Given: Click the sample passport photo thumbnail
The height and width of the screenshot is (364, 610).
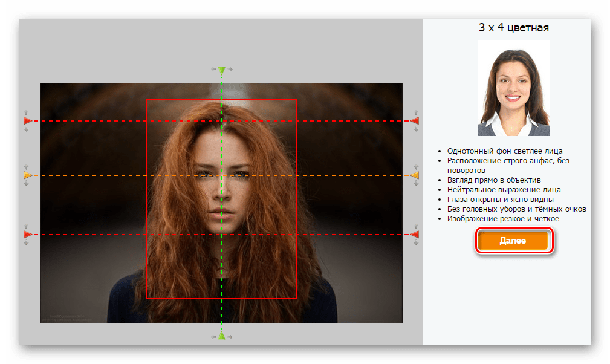Looking at the screenshot, I should [513, 88].
